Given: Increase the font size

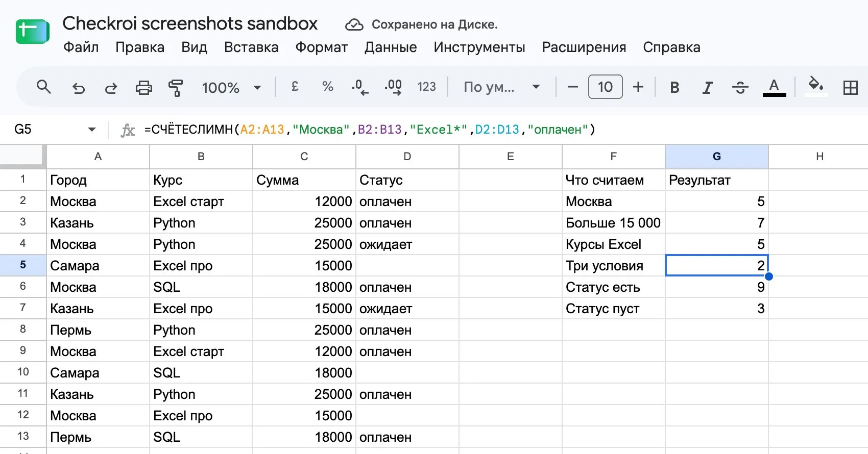Looking at the screenshot, I should click(638, 87).
